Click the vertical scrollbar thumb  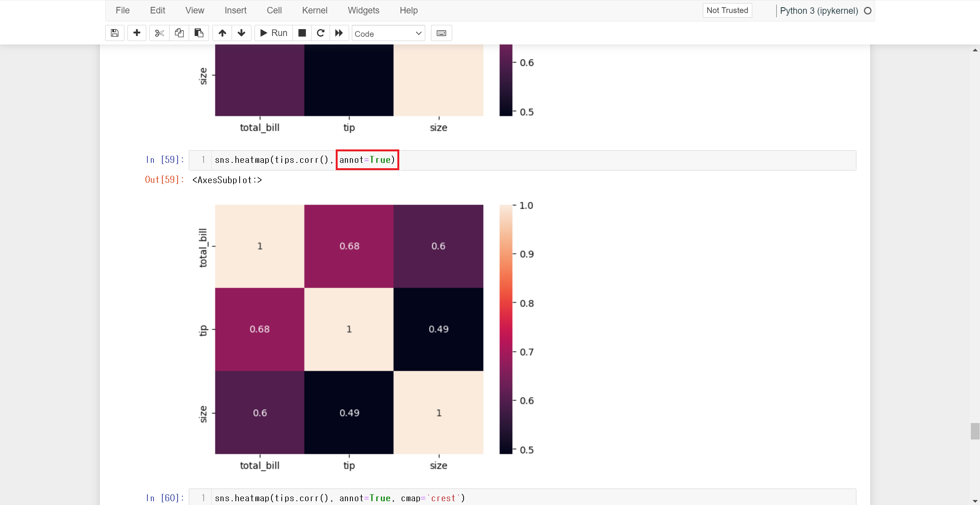pyautogui.click(x=975, y=431)
